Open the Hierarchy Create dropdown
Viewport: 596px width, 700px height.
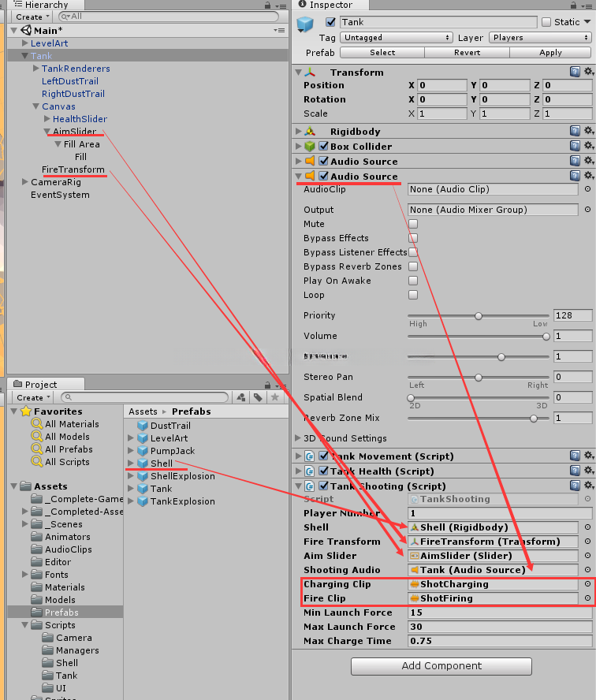click(32, 17)
